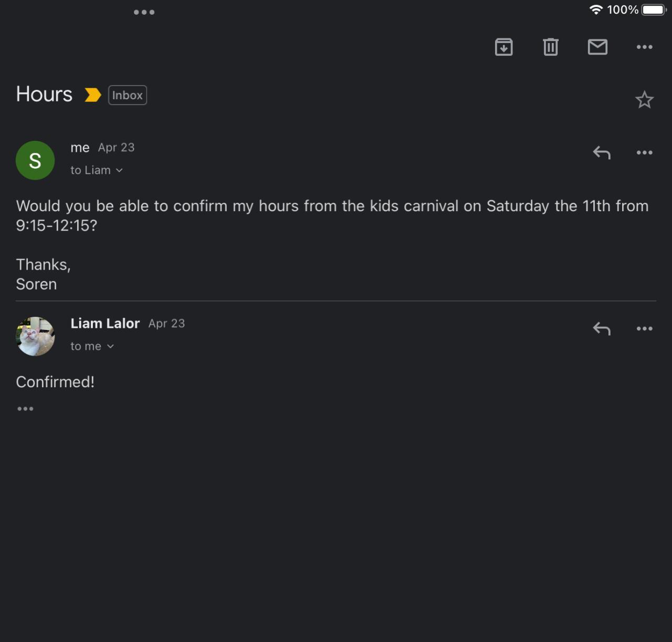Star the Hours conversation
The image size is (672, 642).
click(x=644, y=100)
